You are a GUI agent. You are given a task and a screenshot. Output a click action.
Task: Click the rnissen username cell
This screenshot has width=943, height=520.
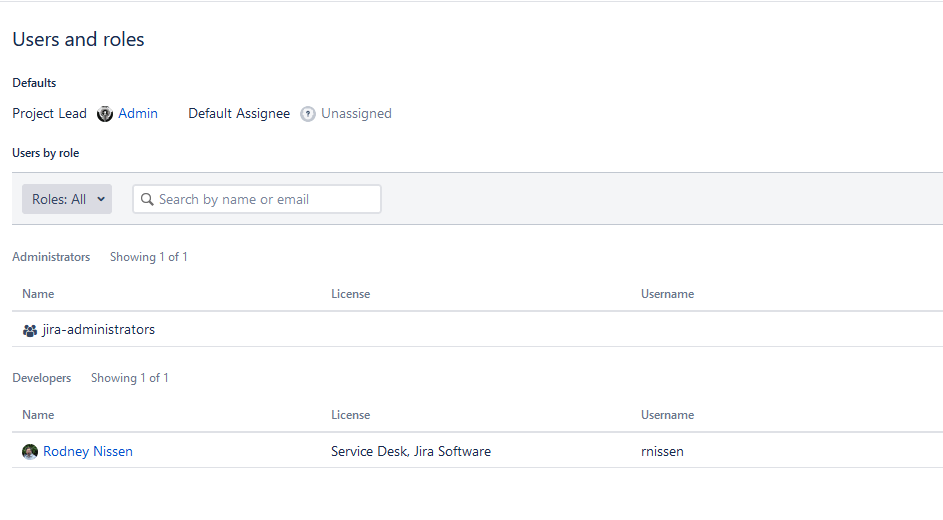(662, 452)
